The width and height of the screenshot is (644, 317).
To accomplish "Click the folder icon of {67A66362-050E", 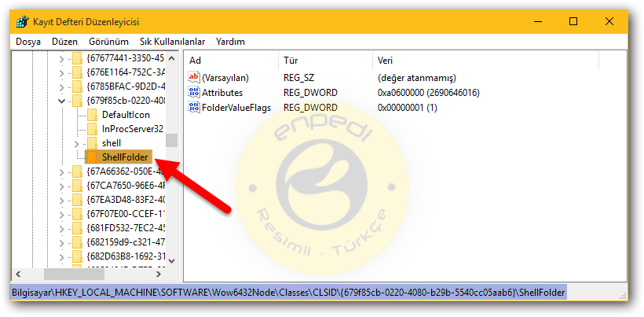I will tap(77, 171).
